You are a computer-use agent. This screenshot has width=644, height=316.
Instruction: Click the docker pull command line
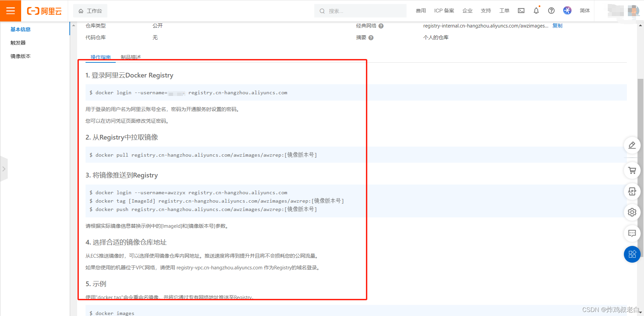coord(203,155)
